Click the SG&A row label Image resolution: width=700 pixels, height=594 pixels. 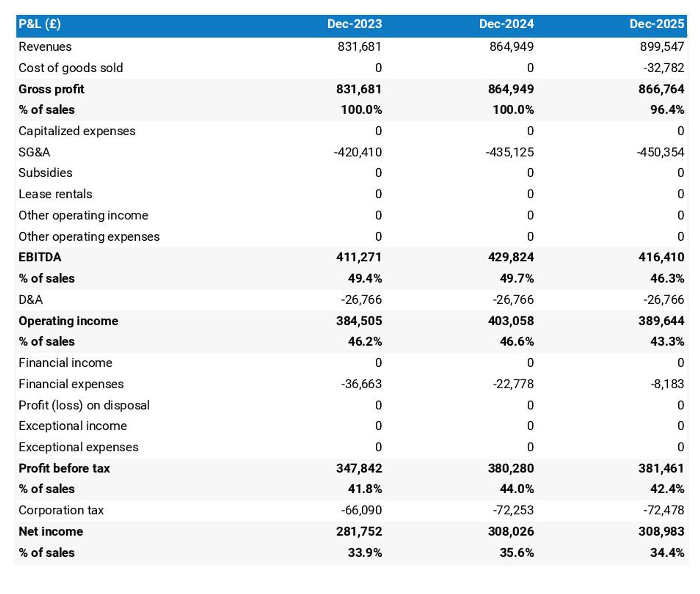[34, 152]
